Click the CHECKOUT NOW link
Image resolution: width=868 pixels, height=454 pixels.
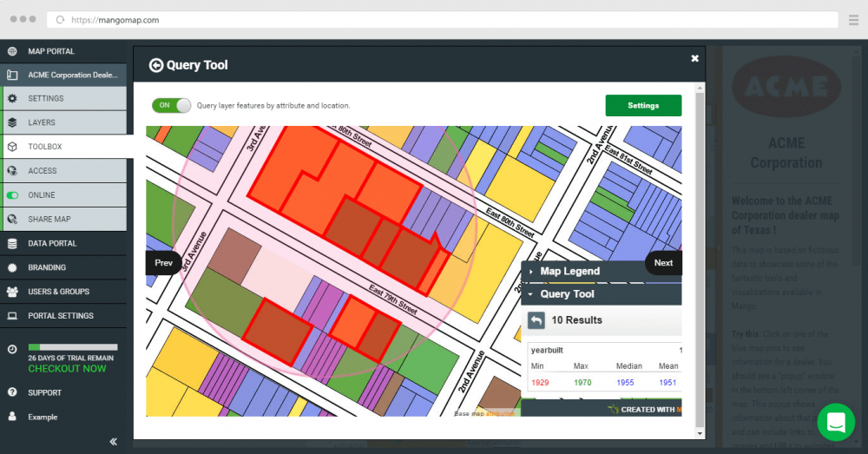pos(67,369)
